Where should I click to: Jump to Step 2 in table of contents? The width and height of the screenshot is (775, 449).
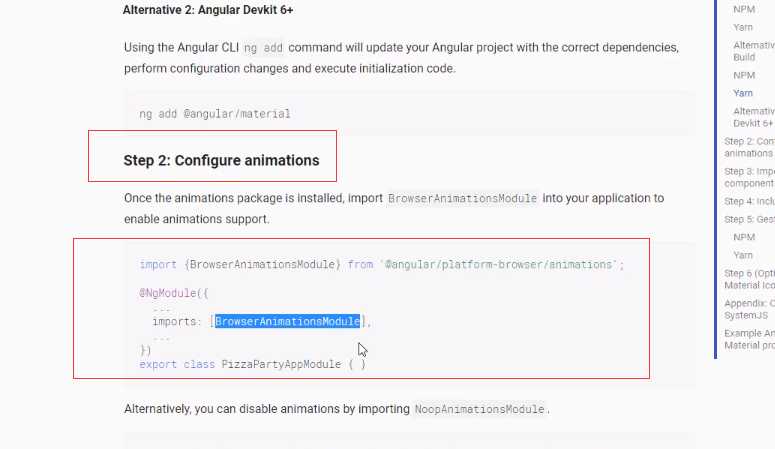pyautogui.click(x=749, y=147)
